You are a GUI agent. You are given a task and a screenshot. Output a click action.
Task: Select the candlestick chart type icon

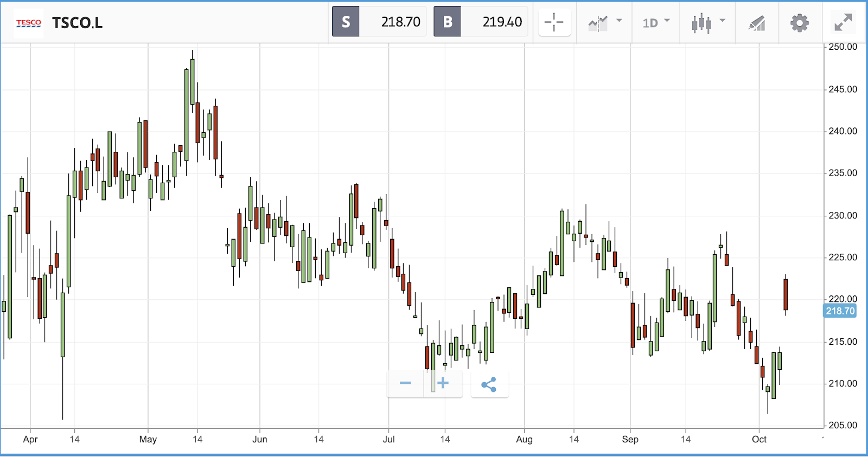(701, 23)
